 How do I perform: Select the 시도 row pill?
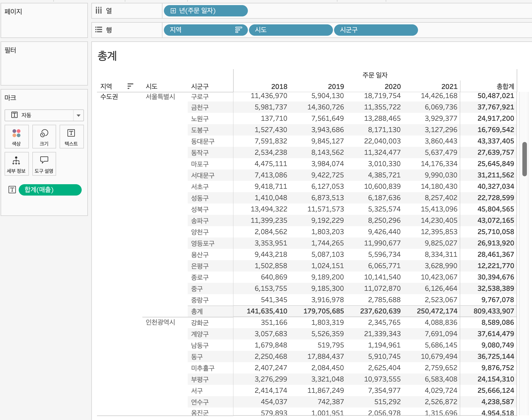tap(291, 30)
